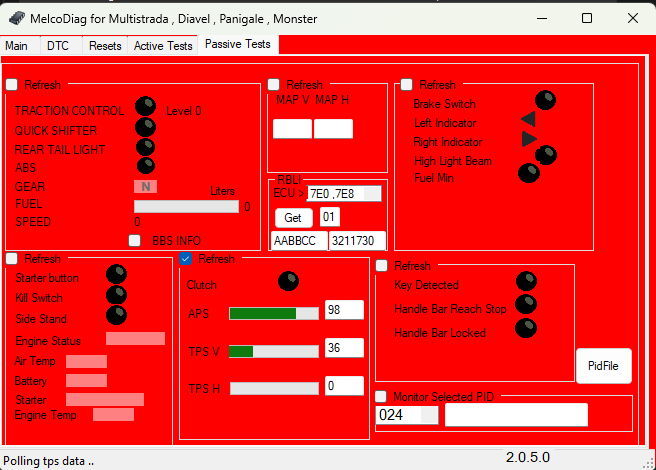656x470 pixels.
Task: Click the Side Stand status indicator
Action: 116,315
